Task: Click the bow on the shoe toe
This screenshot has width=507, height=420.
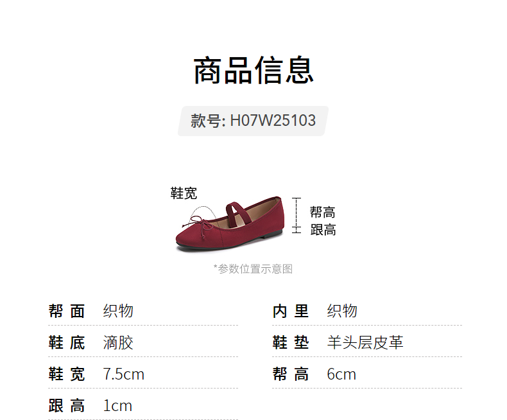Action: click(x=198, y=227)
